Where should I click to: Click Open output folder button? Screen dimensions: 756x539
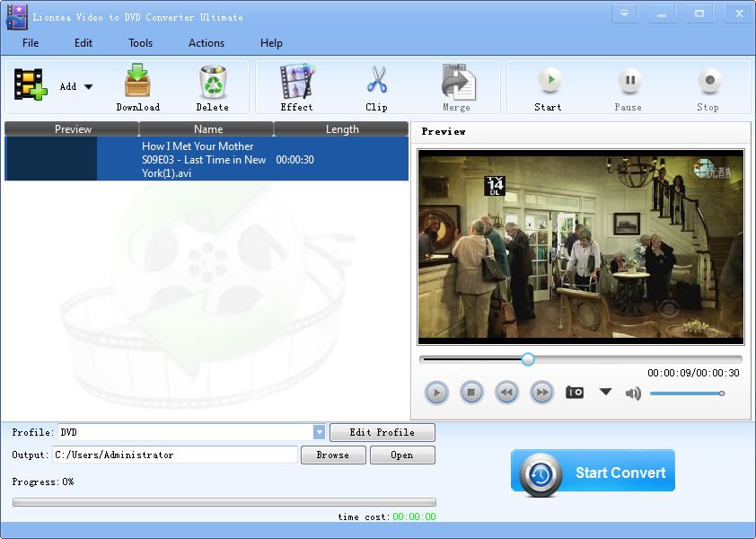(x=402, y=455)
